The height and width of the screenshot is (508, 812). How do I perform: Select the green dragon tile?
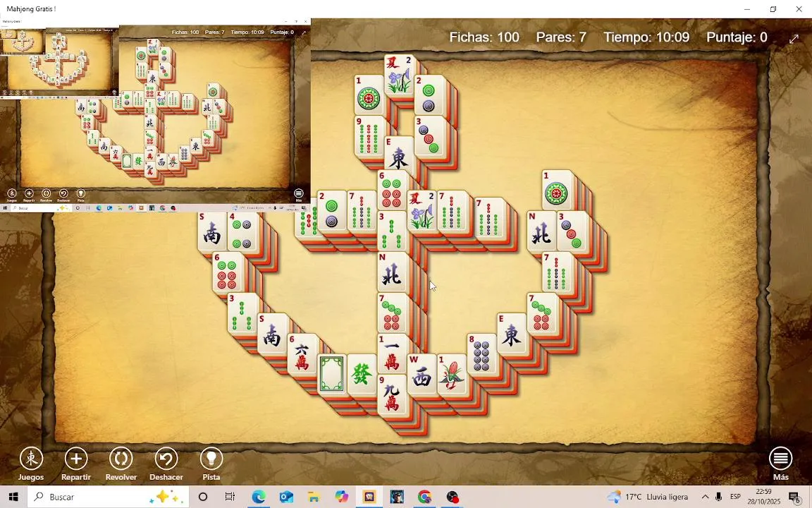click(362, 373)
